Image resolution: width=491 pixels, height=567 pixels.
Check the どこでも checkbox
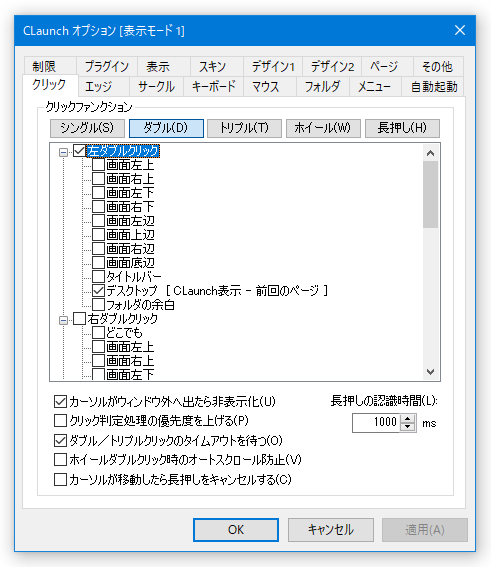98,333
